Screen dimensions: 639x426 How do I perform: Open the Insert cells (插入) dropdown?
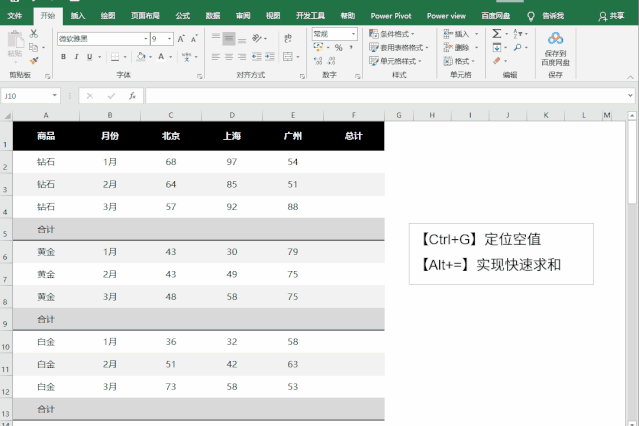tap(461, 34)
